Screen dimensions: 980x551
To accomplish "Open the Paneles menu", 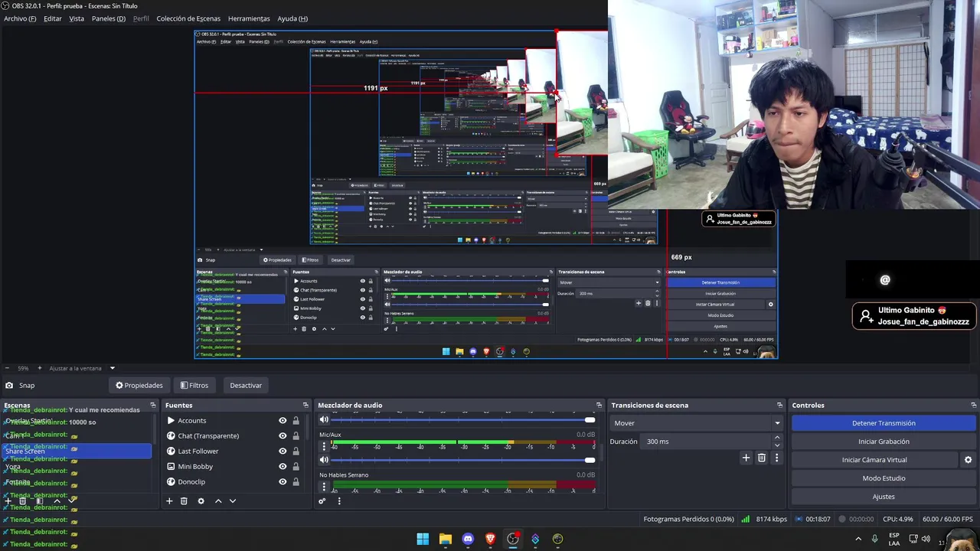I will [x=109, y=18].
